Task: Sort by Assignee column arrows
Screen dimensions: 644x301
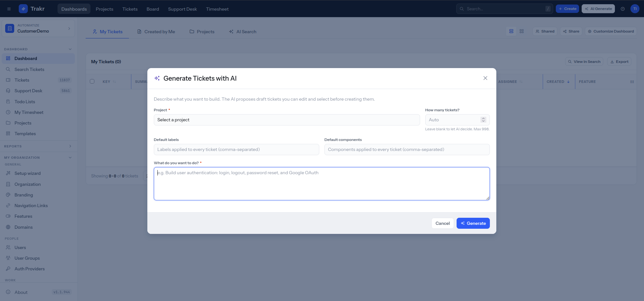Action: point(521,82)
